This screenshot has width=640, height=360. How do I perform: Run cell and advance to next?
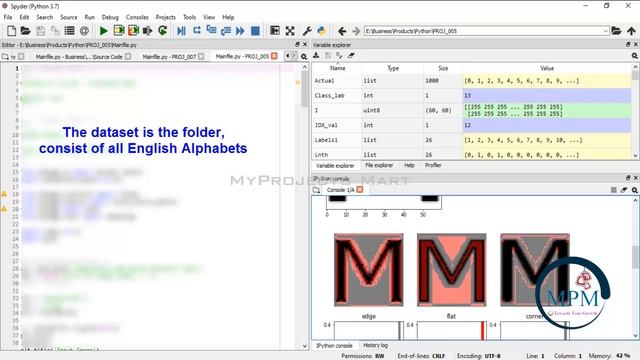point(133,31)
